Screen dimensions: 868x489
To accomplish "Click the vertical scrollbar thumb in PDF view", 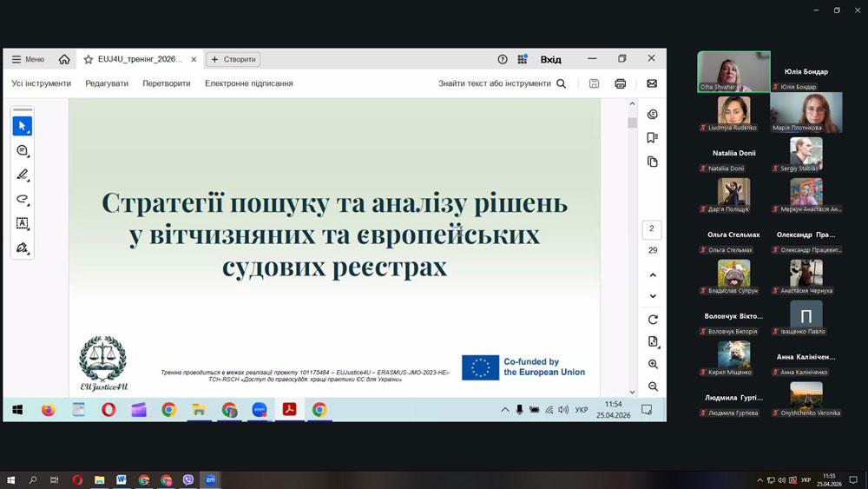I will click(x=632, y=123).
